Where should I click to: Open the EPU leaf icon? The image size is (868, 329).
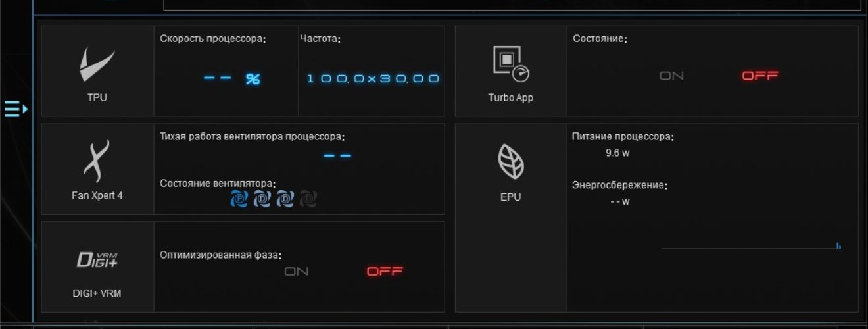coord(510,162)
